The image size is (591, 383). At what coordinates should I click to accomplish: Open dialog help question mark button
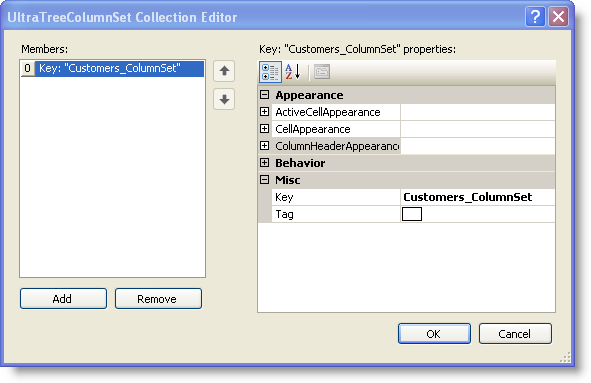click(x=535, y=17)
